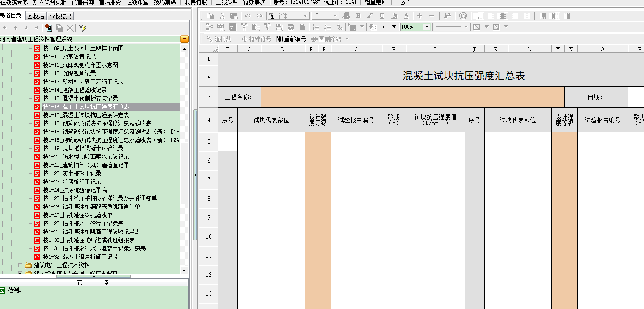644x309 pixels.
Task: Click the superscript b² icon
Action: pyautogui.click(x=447, y=16)
